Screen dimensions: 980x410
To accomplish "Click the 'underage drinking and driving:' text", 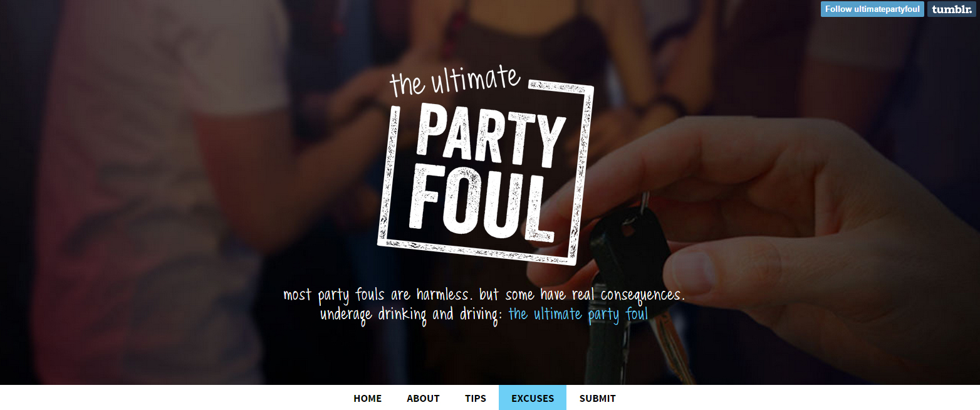I will (411, 314).
